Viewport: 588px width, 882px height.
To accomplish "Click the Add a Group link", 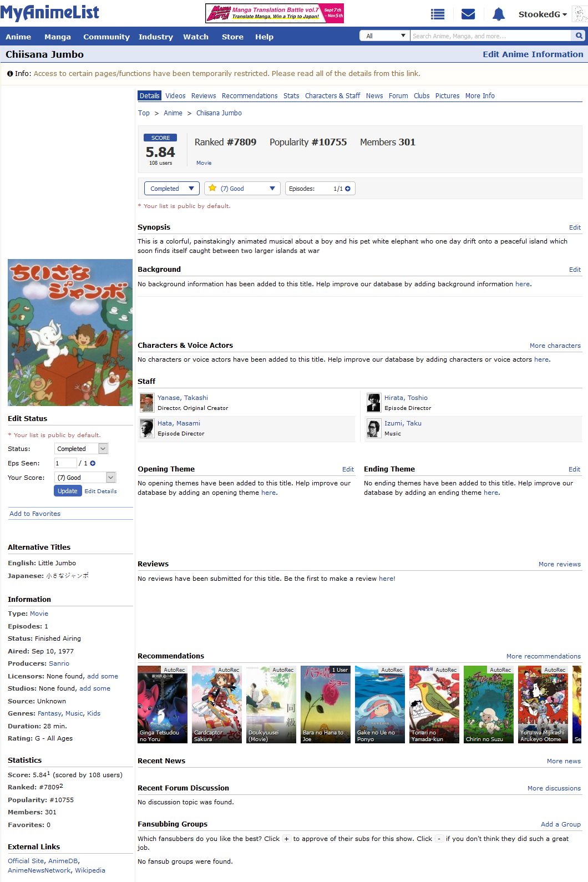I will coord(561,824).
